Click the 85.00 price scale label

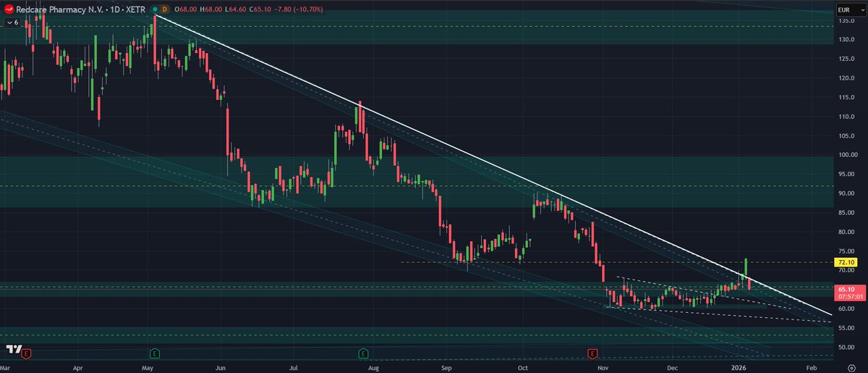pos(845,213)
